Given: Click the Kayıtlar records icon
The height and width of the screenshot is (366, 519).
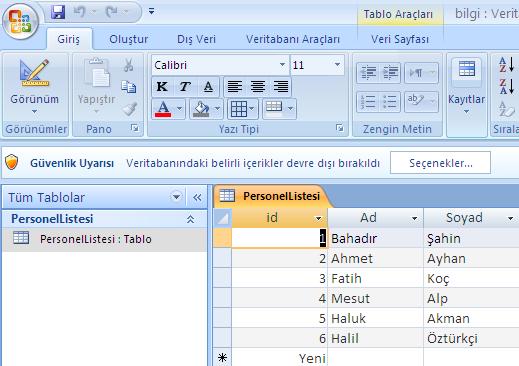Looking at the screenshot, I should [x=466, y=69].
